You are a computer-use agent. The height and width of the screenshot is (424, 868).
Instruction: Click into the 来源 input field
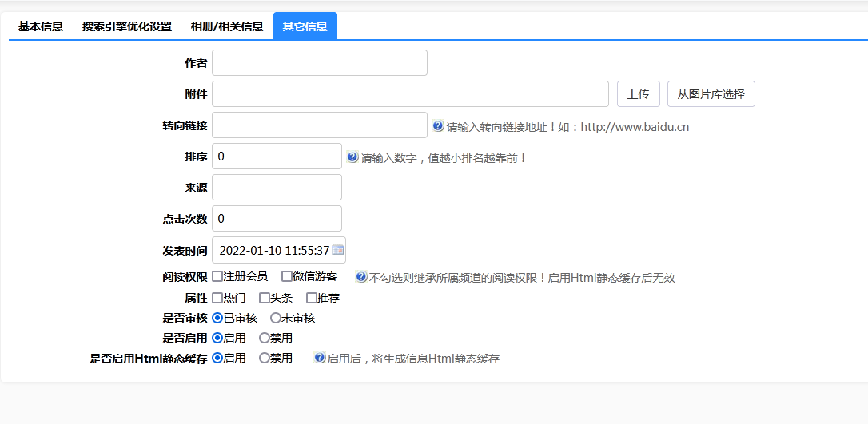277,188
